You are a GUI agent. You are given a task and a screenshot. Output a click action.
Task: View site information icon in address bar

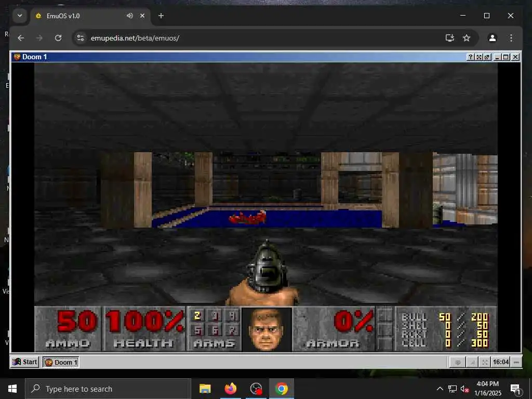[81, 38]
